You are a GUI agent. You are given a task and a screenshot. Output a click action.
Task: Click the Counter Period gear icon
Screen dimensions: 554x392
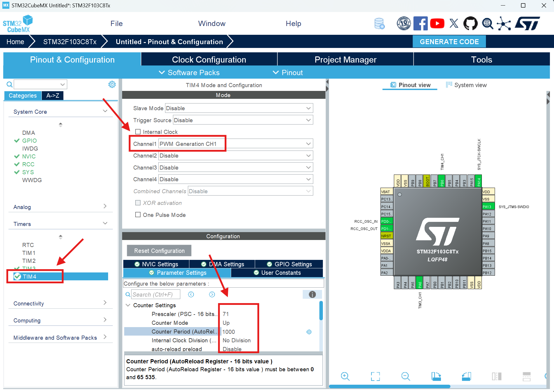309,332
